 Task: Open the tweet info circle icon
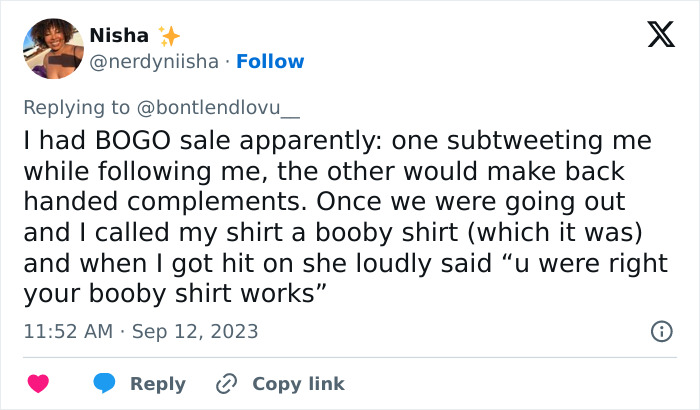(661, 331)
